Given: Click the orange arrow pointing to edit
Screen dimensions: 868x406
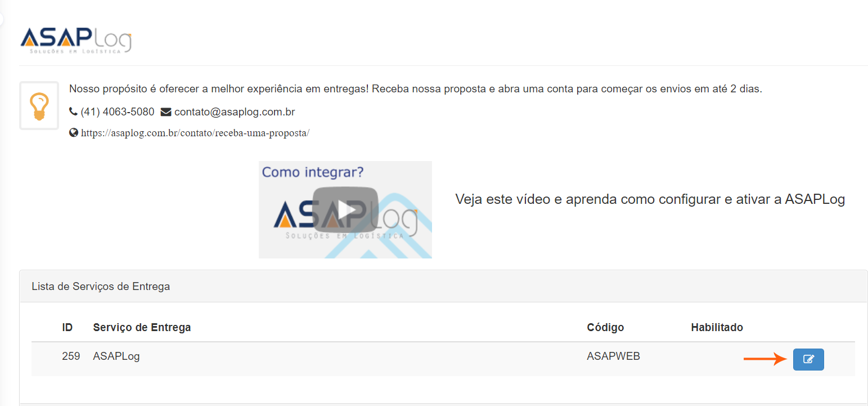Looking at the screenshot, I should point(764,359).
